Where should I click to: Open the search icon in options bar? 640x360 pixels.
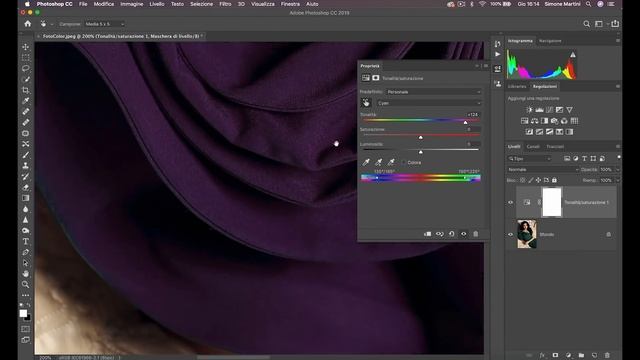click(587, 24)
